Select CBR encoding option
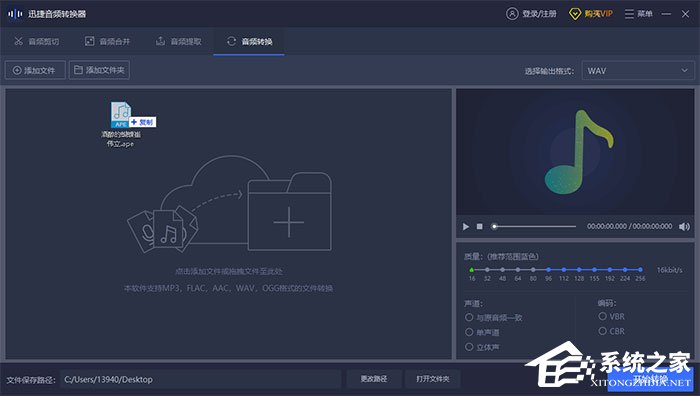700x396 pixels. tap(612, 331)
